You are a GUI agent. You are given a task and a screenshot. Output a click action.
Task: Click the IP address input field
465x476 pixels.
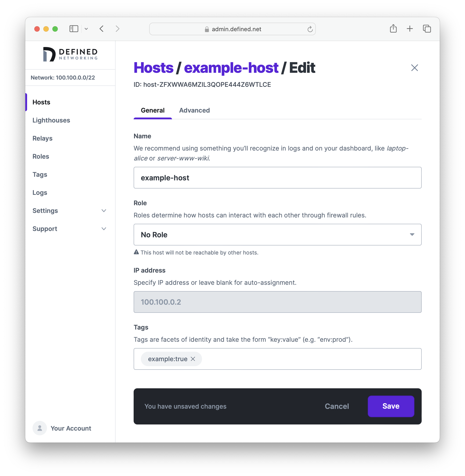tap(277, 302)
